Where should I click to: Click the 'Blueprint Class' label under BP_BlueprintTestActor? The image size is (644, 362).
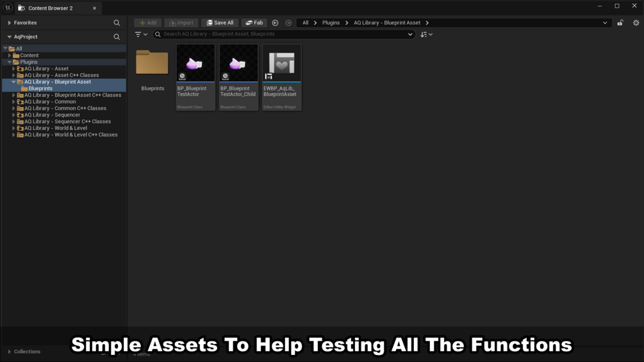[x=190, y=107]
